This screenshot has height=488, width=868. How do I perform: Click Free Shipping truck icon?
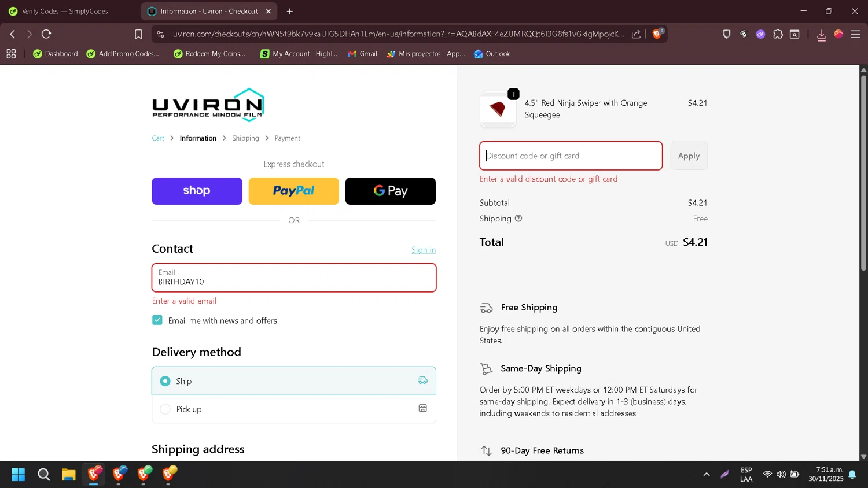pos(487,308)
